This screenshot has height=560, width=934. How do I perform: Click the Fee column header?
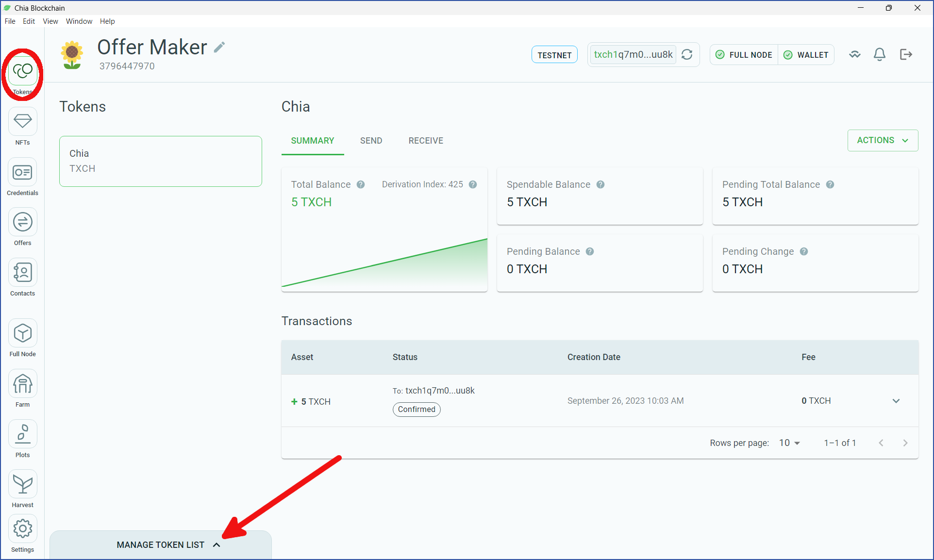[x=808, y=357]
